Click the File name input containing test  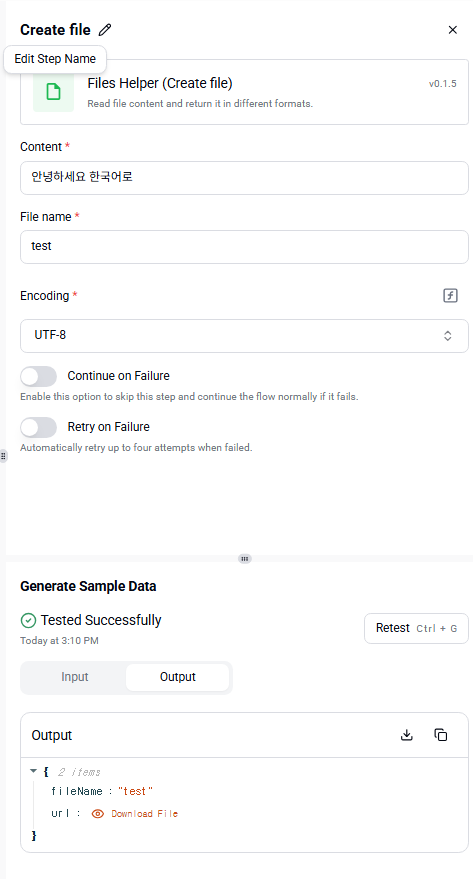pos(244,247)
